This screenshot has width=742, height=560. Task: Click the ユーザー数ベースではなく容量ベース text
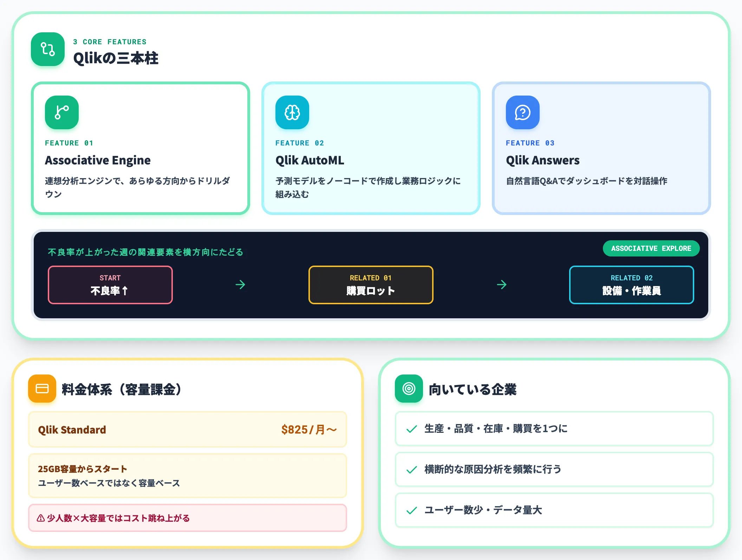click(109, 483)
